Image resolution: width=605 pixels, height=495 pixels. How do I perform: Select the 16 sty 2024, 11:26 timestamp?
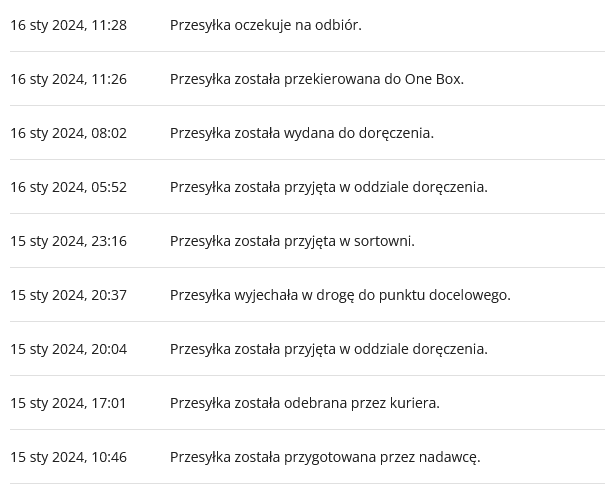[x=68, y=79]
